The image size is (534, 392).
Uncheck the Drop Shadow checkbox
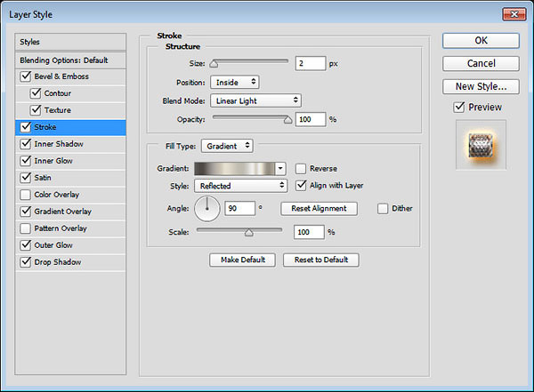tap(26, 262)
